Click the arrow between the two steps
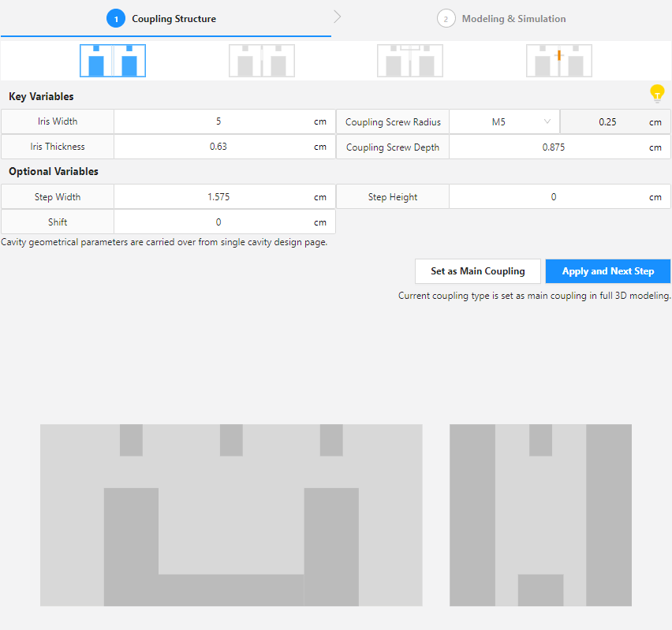672x630 pixels. pos(338,17)
